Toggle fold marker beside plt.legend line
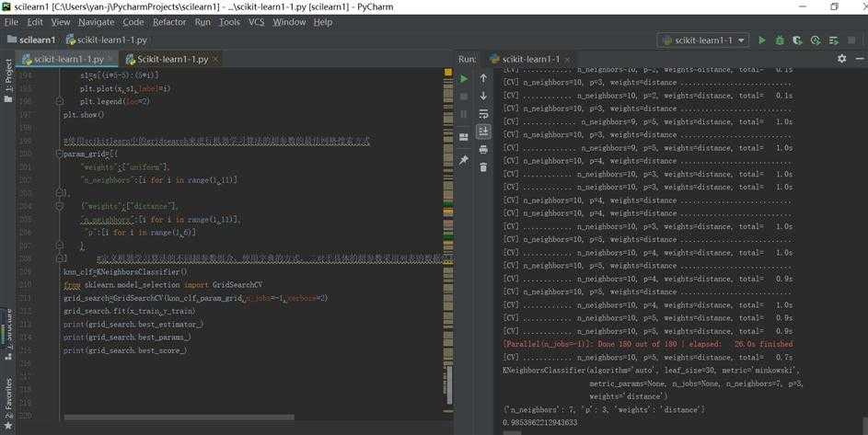The height and width of the screenshot is (435, 868). 59,101
